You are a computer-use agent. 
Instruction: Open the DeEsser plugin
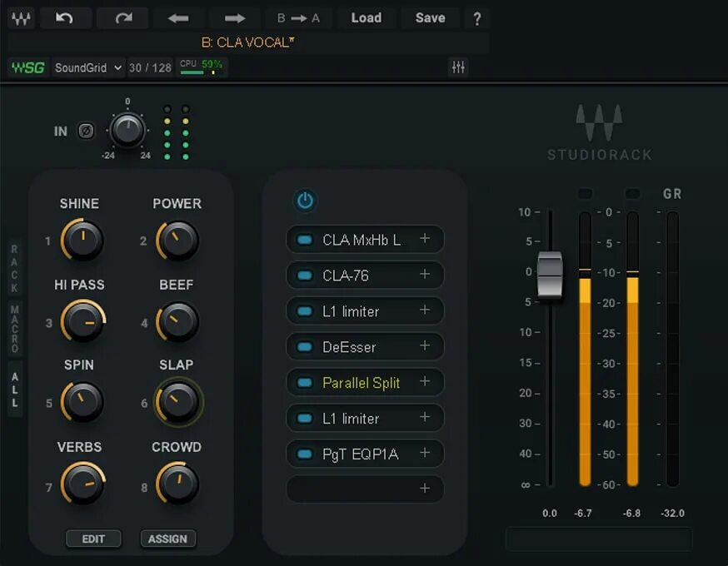click(x=349, y=347)
